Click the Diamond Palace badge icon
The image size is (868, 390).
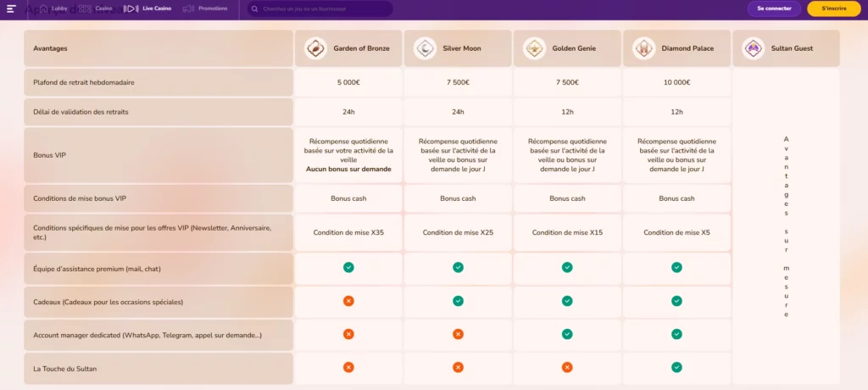click(644, 48)
